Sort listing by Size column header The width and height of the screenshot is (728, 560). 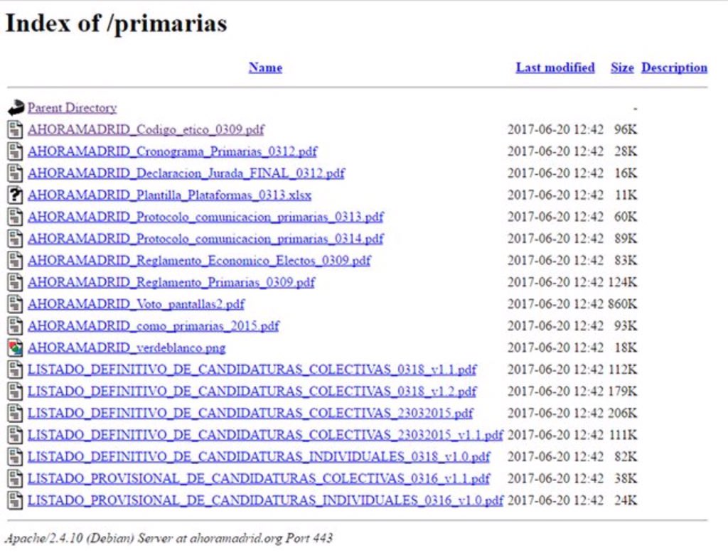pyautogui.click(x=622, y=68)
